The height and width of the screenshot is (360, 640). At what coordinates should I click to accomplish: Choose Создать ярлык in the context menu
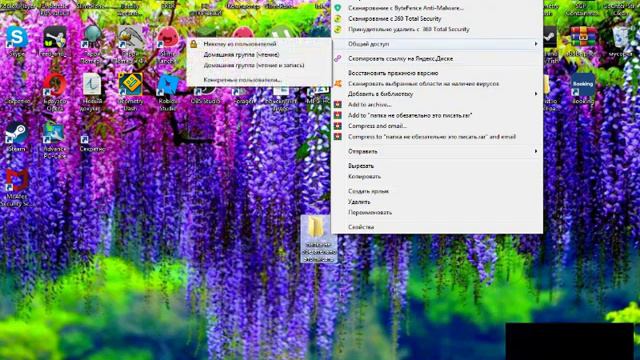pyautogui.click(x=437, y=191)
